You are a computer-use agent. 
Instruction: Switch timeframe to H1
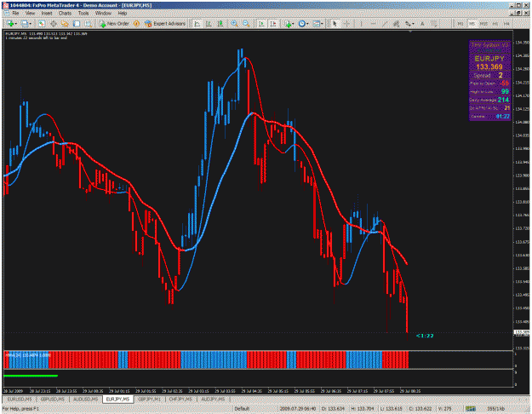495,24
